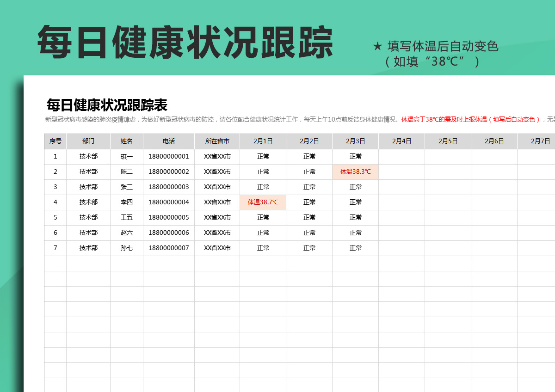
Task: Click 孙七's 正常 status cell under 2月1日
Action: 263,248
